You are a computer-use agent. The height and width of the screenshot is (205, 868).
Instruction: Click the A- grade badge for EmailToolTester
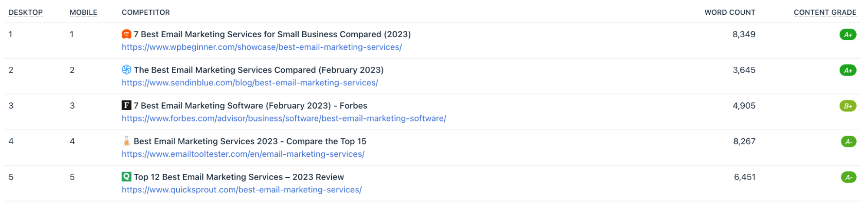tap(848, 142)
